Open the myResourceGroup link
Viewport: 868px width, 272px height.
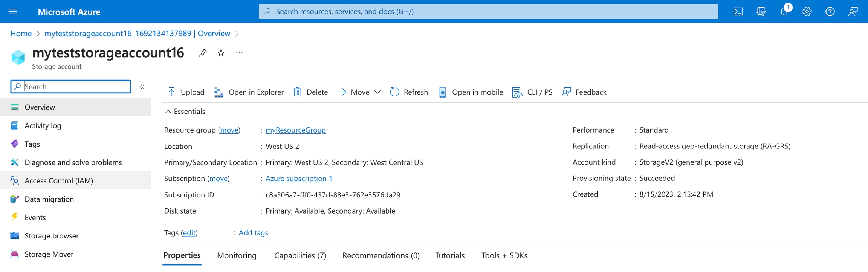[295, 130]
